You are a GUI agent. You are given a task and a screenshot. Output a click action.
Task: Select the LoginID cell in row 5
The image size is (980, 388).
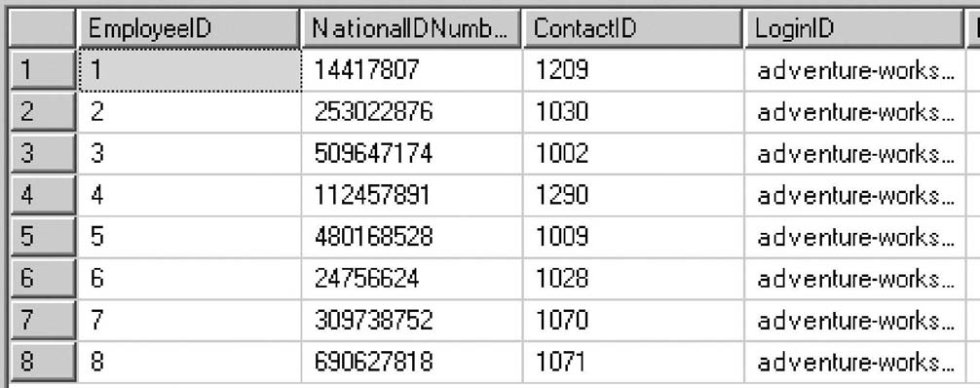pyautogui.click(x=855, y=237)
